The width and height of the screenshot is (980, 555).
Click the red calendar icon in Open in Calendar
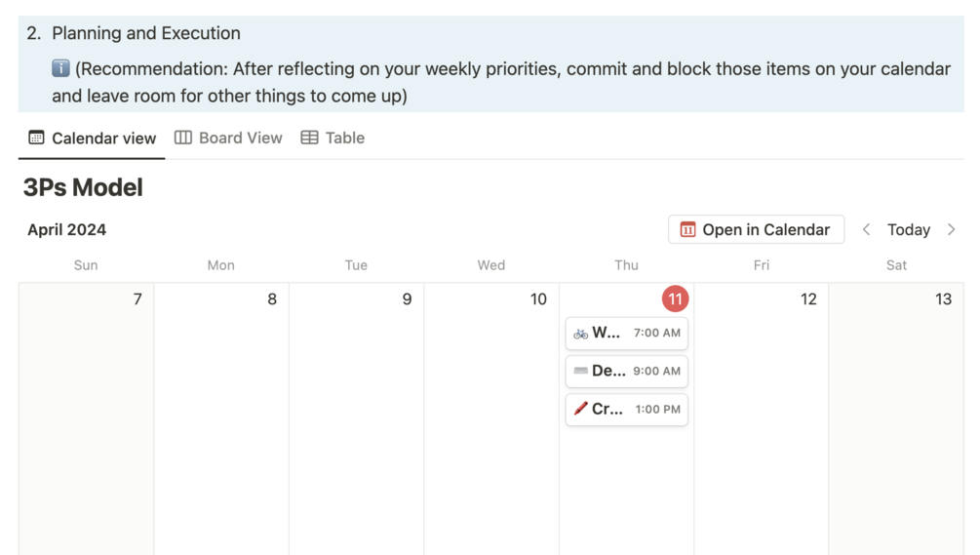(687, 229)
